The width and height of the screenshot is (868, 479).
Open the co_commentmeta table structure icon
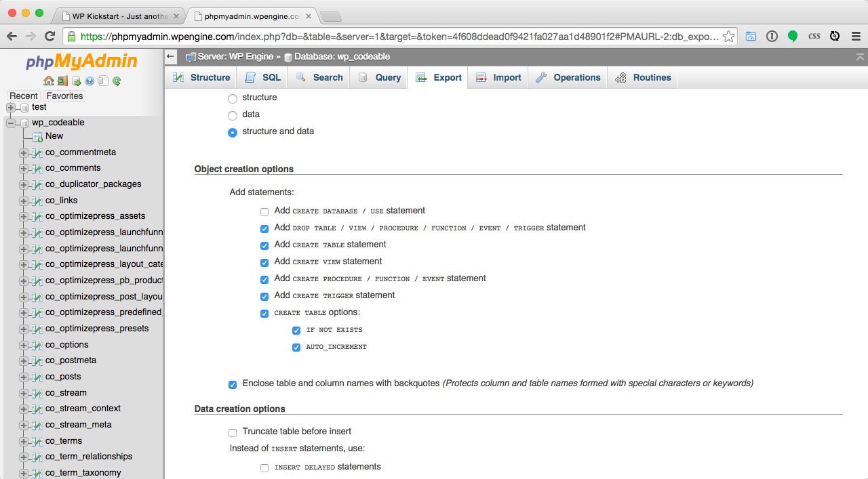pos(38,152)
